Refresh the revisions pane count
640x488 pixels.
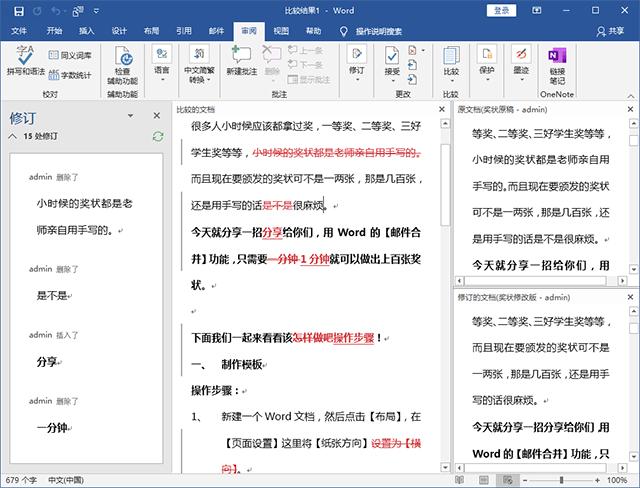pyautogui.click(x=158, y=136)
